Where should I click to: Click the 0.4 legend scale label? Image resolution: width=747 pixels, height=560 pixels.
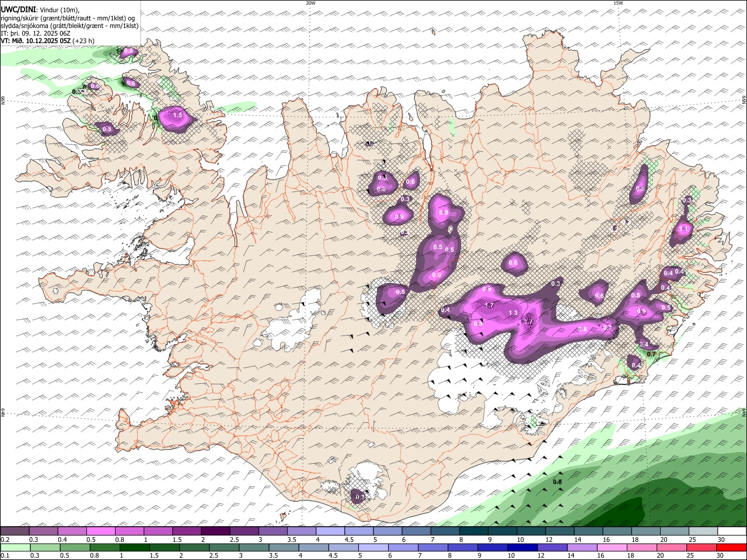64,540
